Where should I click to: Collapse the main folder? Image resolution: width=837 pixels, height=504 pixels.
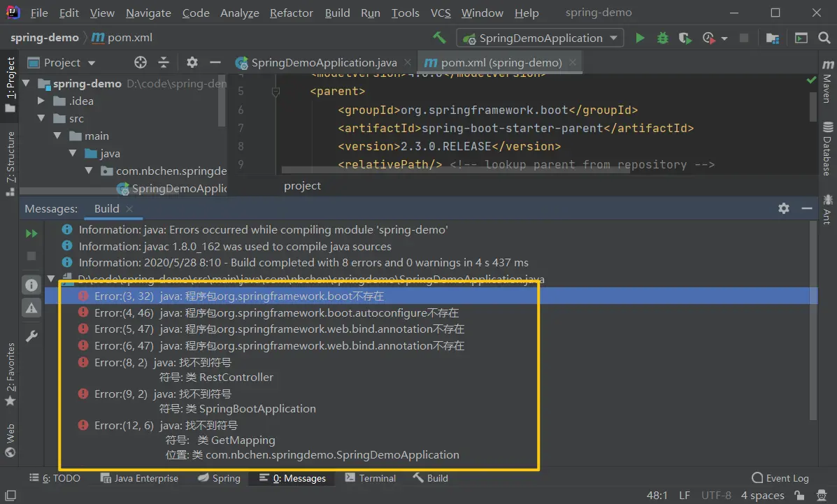[x=57, y=136]
